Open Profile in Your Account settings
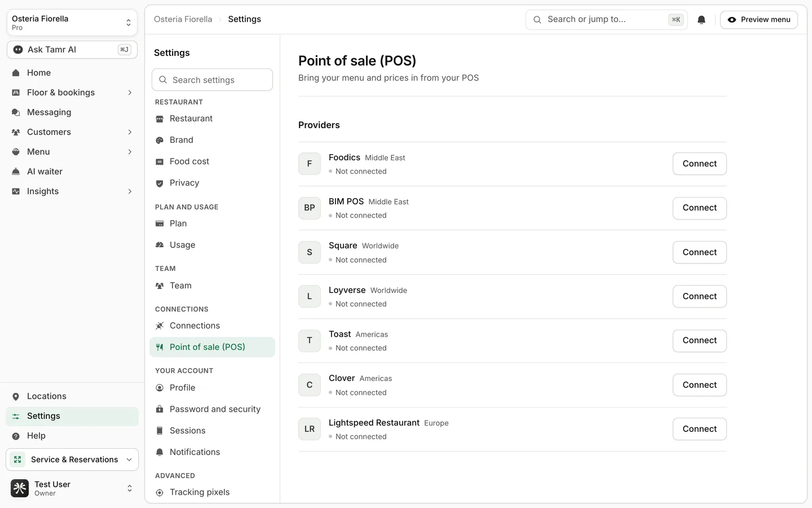Image resolution: width=812 pixels, height=508 pixels. (x=212, y=388)
